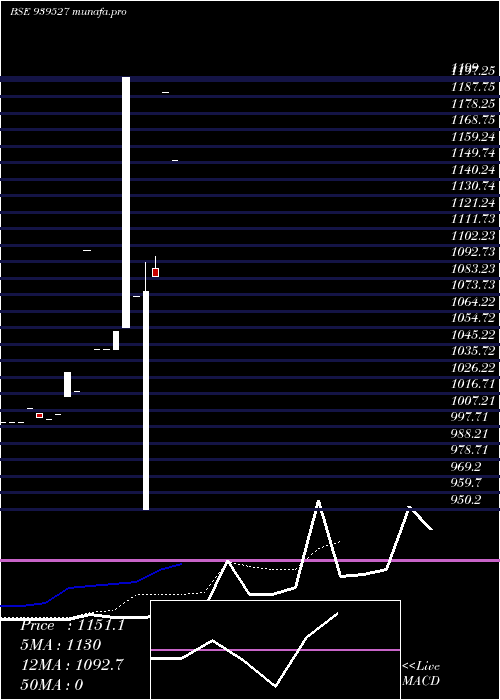Click the 50MA : 0 readout
The image size is (500, 700).
[52, 685]
